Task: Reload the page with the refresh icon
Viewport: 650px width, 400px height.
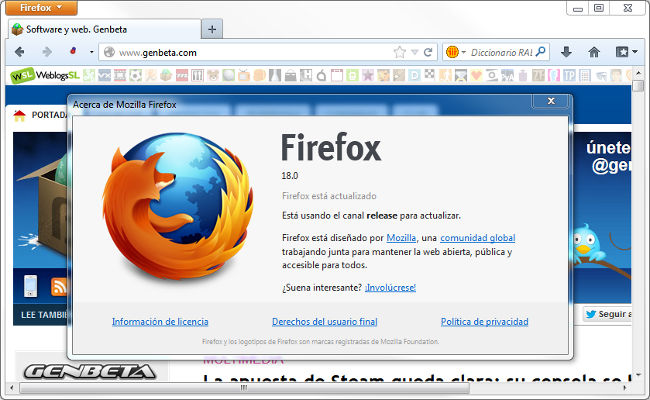Action: (x=428, y=52)
